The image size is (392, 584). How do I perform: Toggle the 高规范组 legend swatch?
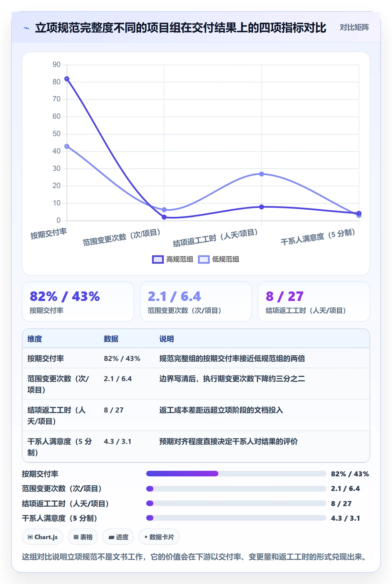(158, 259)
